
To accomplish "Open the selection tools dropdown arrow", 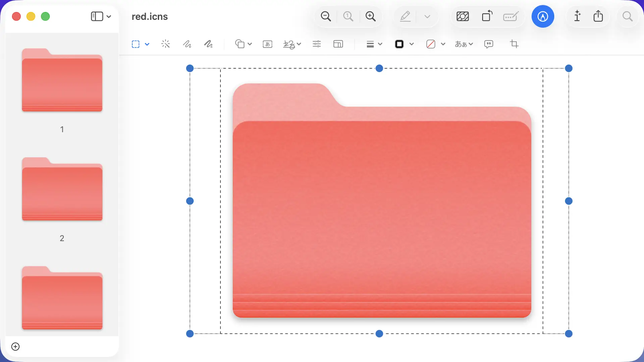I will pyautogui.click(x=147, y=44).
